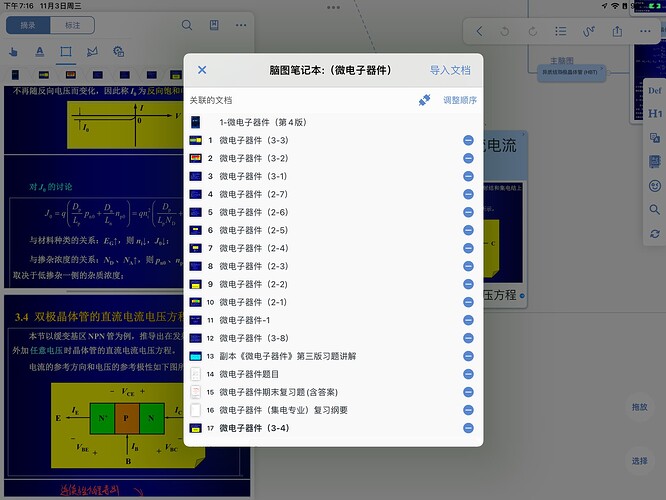Remove document 微电子器件（2-5）
Screen dimensions: 666x500
[468, 230]
